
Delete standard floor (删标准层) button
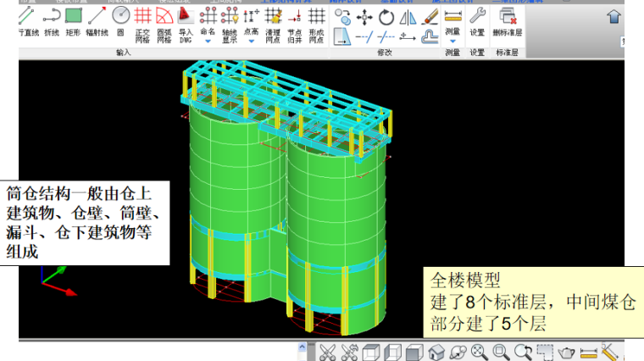tap(508, 21)
